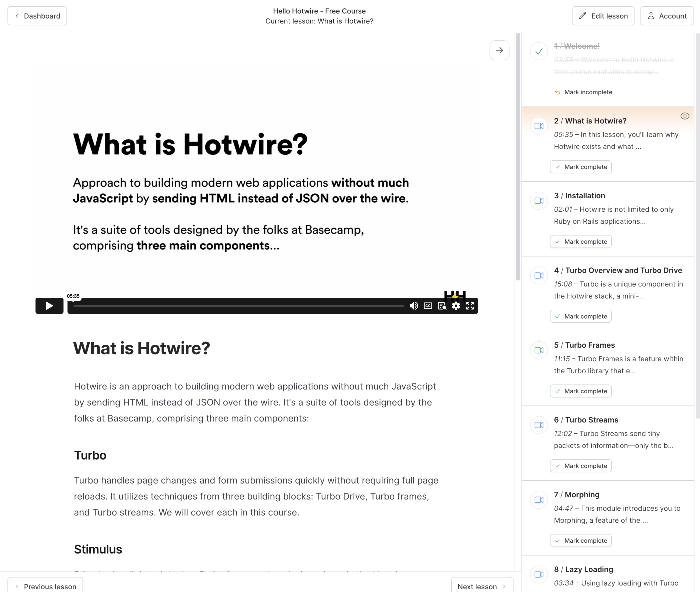Image resolution: width=700 pixels, height=592 pixels.
Task: Click the undo arrow beside Mark incomplete
Action: (x=557, y=92)
